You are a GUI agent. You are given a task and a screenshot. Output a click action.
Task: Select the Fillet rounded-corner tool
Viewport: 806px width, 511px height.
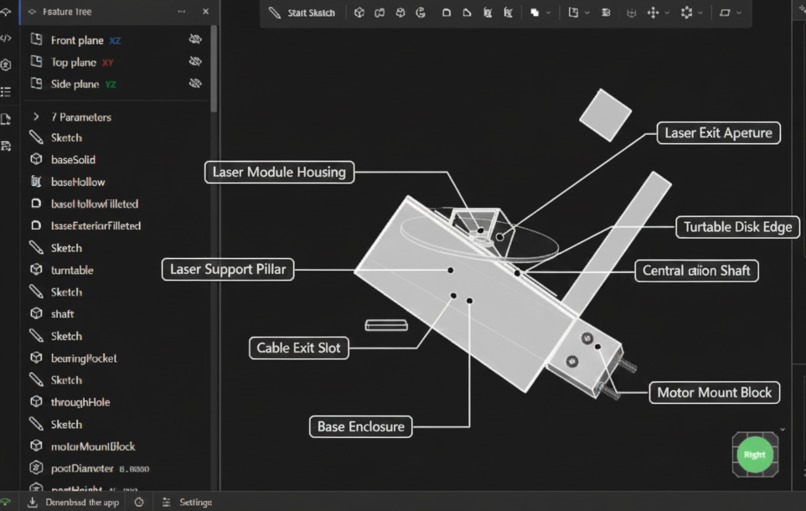click(x=446, y=12)
